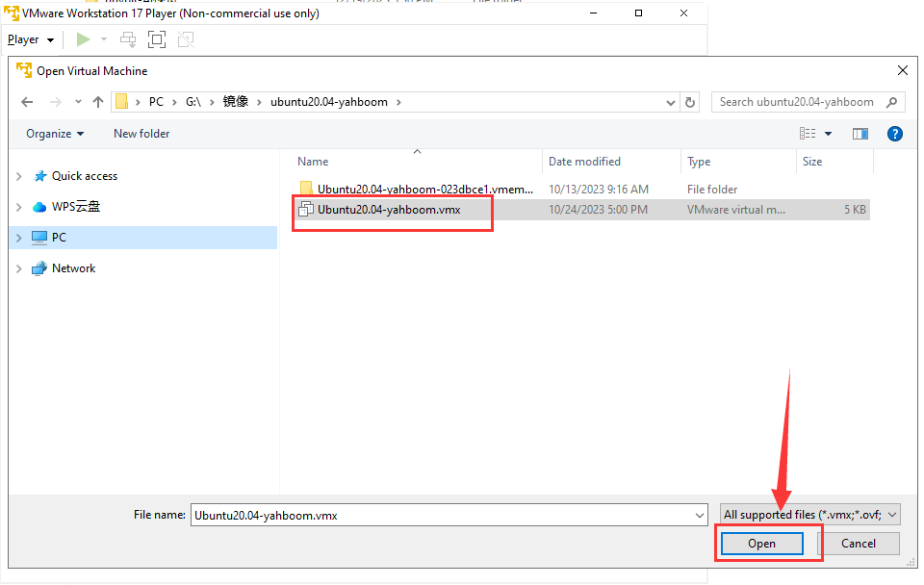Click New folder button
Viewport: 924px width, 585px height.
tap(141, 134)
